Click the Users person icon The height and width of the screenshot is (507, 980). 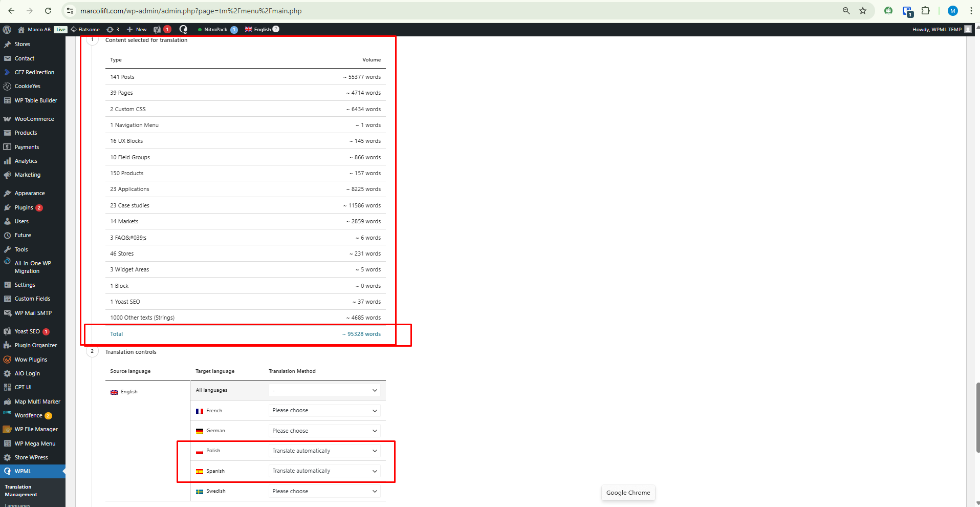pyautogui.click(x=7, y=221)
